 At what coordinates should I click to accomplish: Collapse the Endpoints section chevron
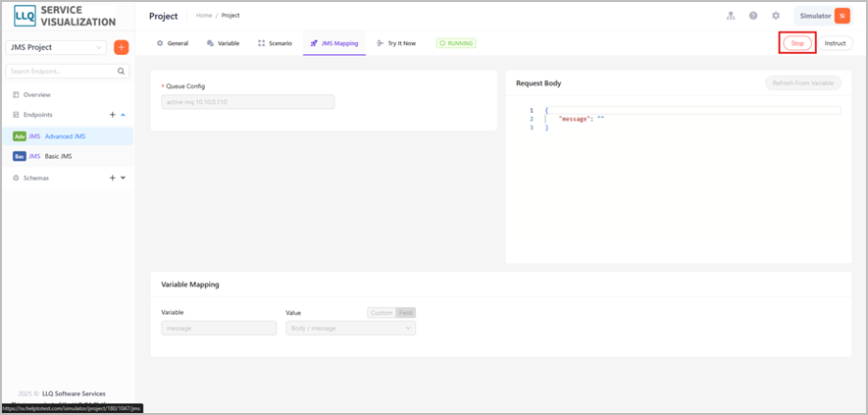[x=123, y=115]
